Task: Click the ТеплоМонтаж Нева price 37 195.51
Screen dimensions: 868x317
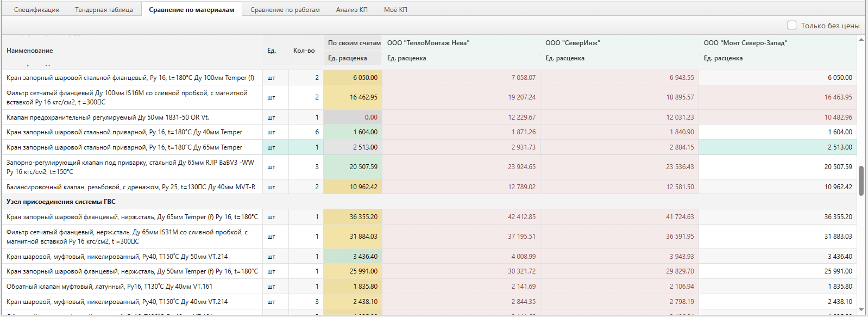Action: (461, 237)
